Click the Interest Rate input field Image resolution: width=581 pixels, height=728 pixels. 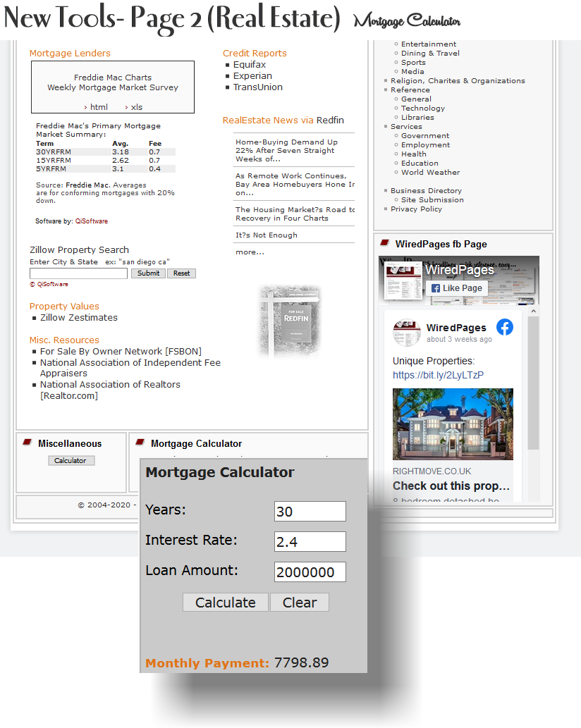pos(310,541)
